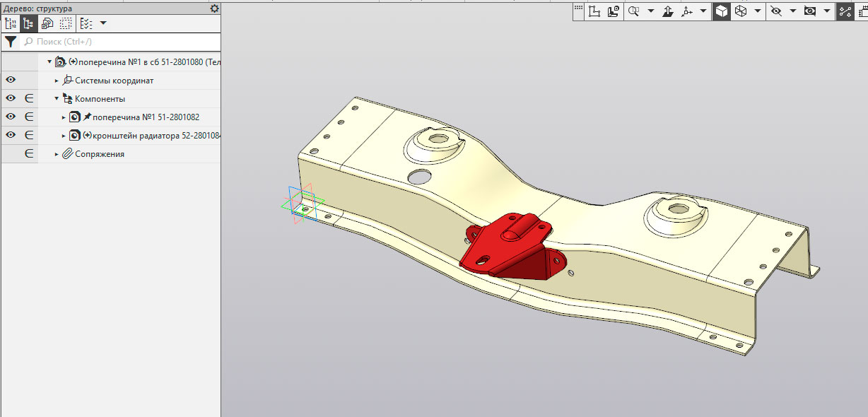
Task: Open the tree panel settings gear
Action: tap(215, 8)
